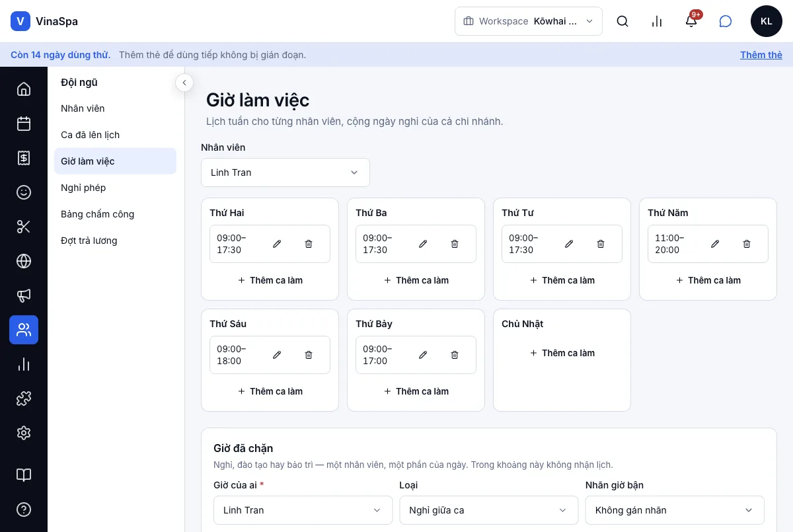
Task: Open the notifications bell icon
Action: [691, 21]
